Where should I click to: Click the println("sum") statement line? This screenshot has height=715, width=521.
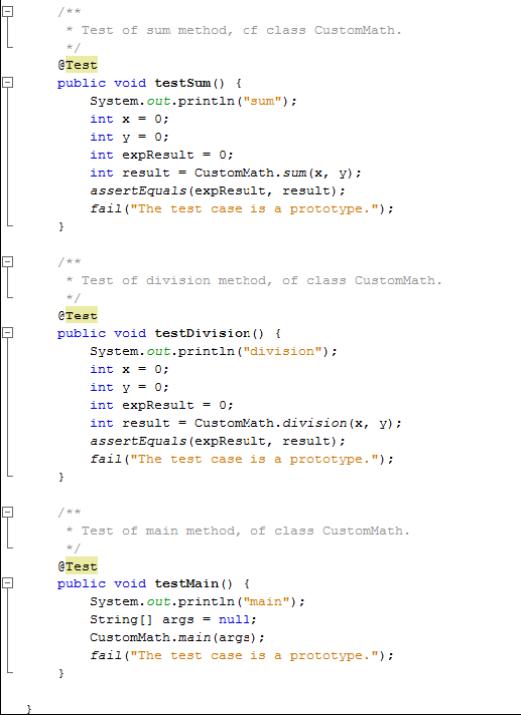[193, 101]
